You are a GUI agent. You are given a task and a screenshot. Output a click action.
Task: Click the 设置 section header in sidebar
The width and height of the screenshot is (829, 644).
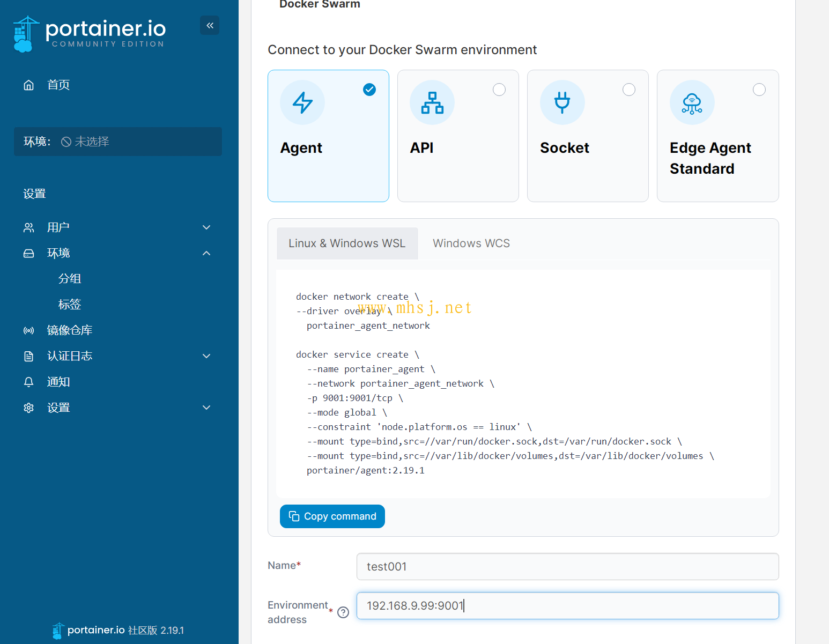35,194
